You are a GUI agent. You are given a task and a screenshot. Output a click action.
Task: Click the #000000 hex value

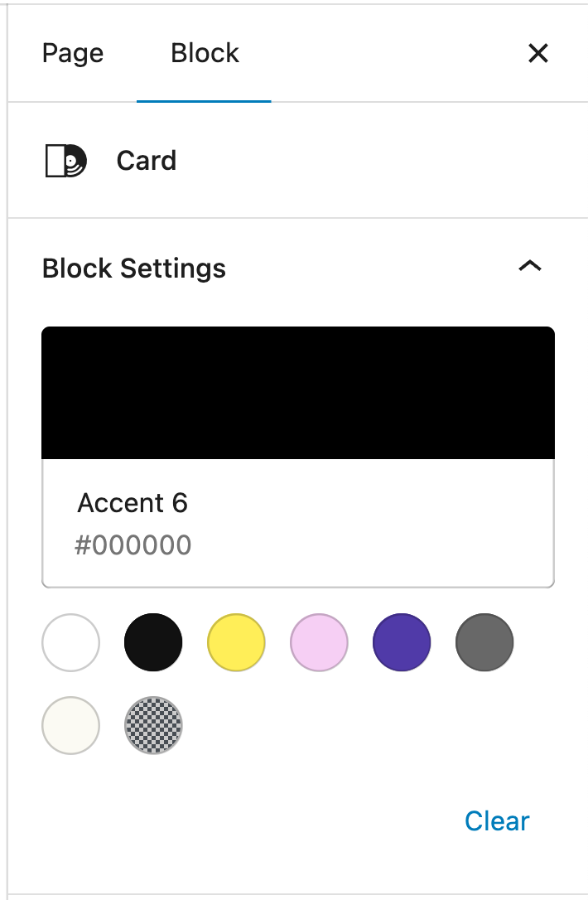[x=133, y=545]
